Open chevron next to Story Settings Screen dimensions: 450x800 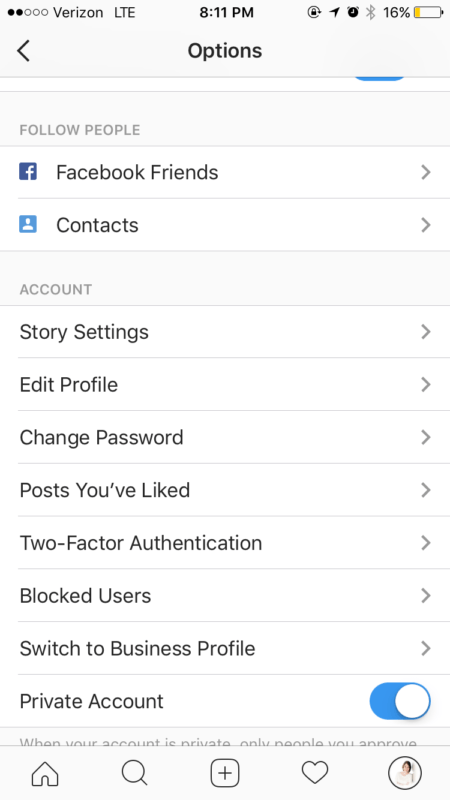(426, 332)
